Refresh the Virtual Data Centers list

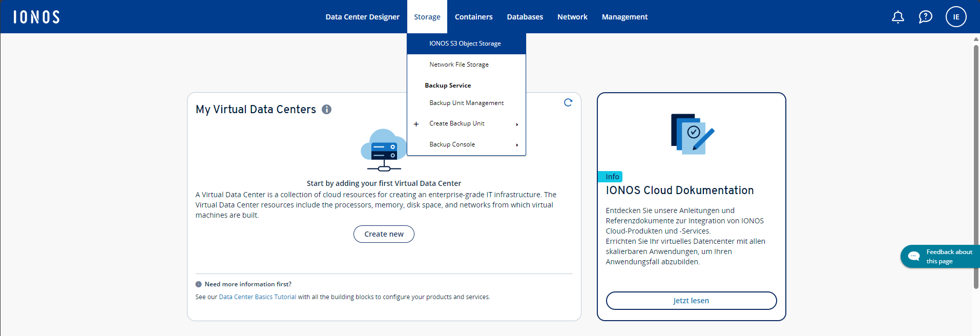pyautogui.click(x=568, y=102)
